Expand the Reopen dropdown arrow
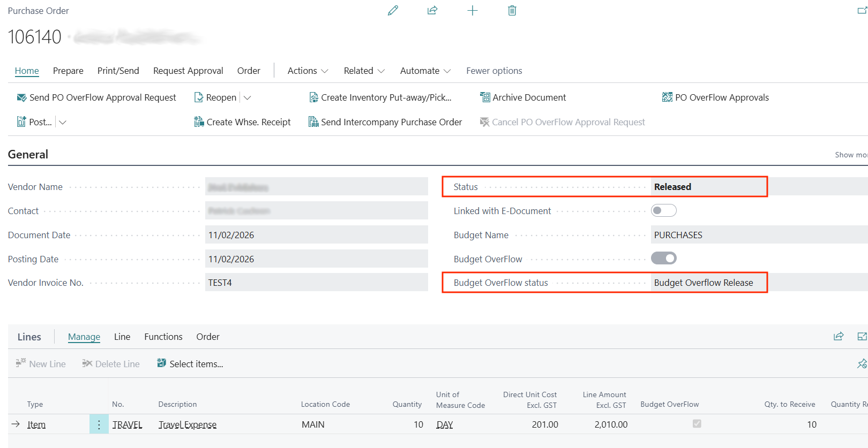 coord(247,97)
